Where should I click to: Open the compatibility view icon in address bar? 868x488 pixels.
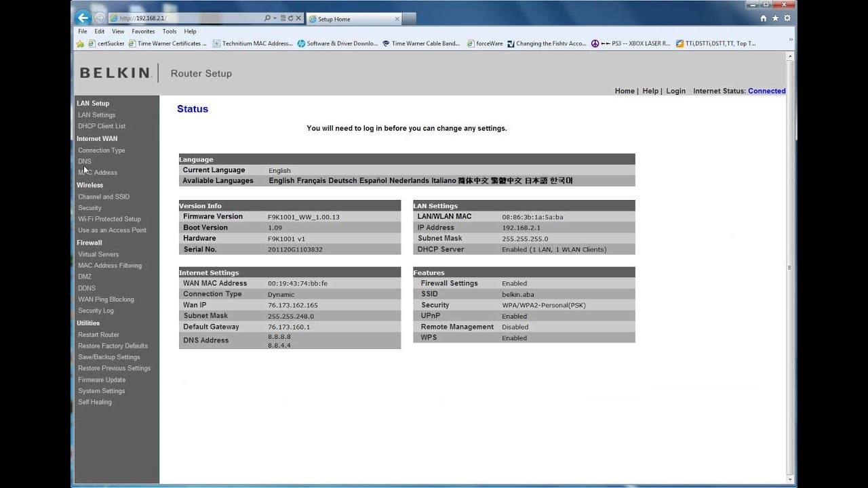[282, 18]
